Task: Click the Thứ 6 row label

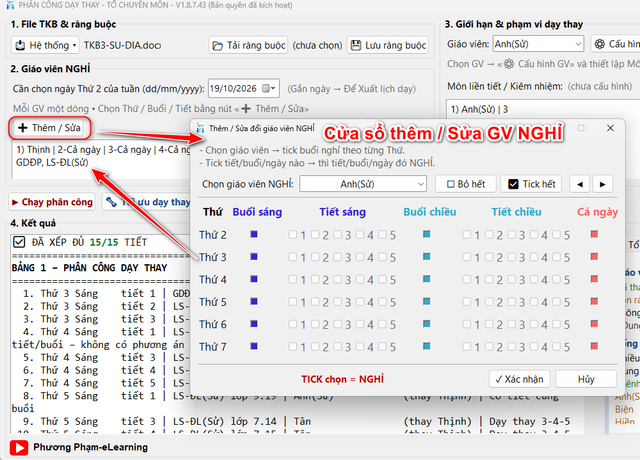Action: tap(213, 324)
